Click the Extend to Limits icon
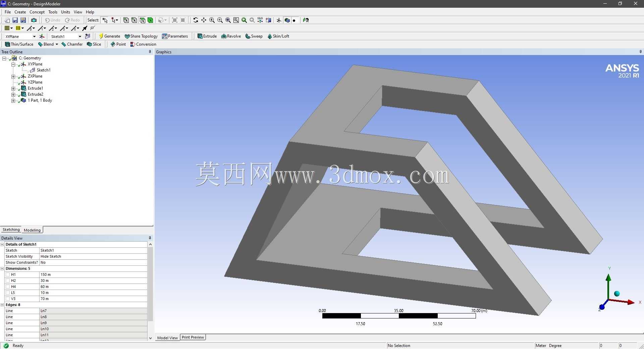This screenshot has width=644, height=349. 175,20
